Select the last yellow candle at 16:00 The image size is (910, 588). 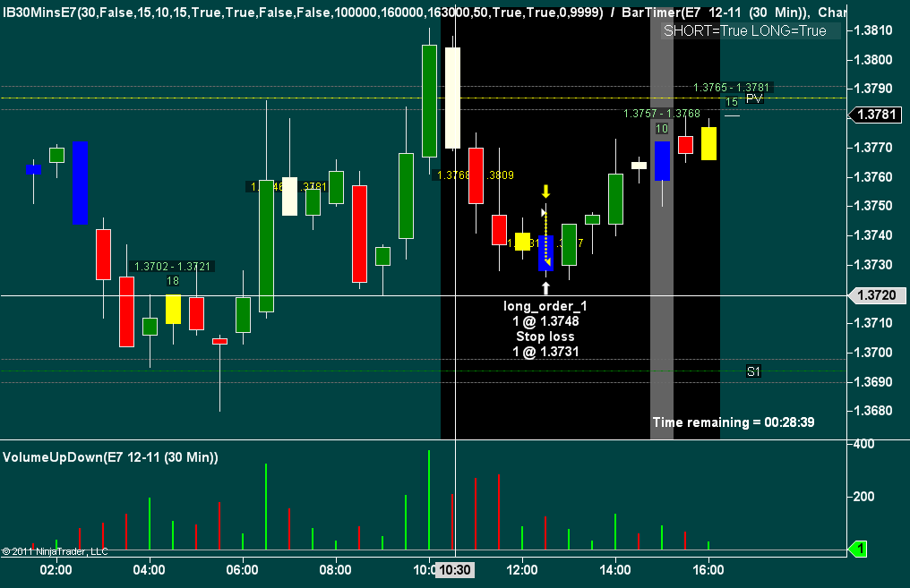708,143
